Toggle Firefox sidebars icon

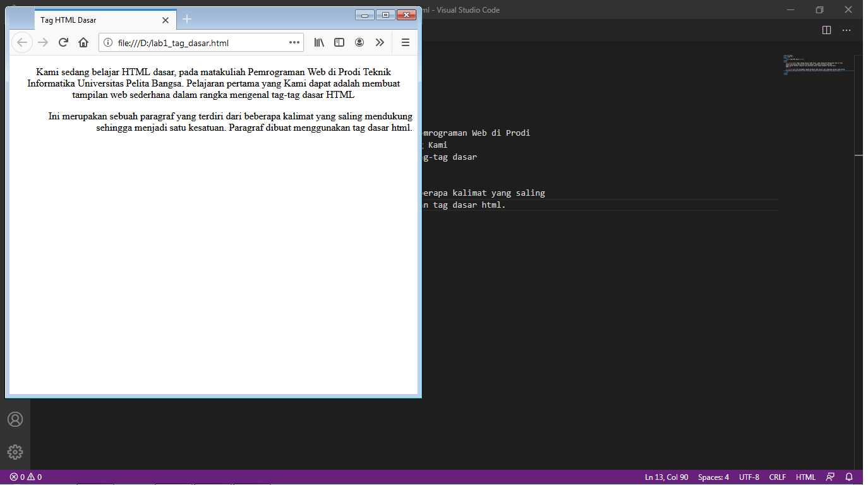coord(339,42)
